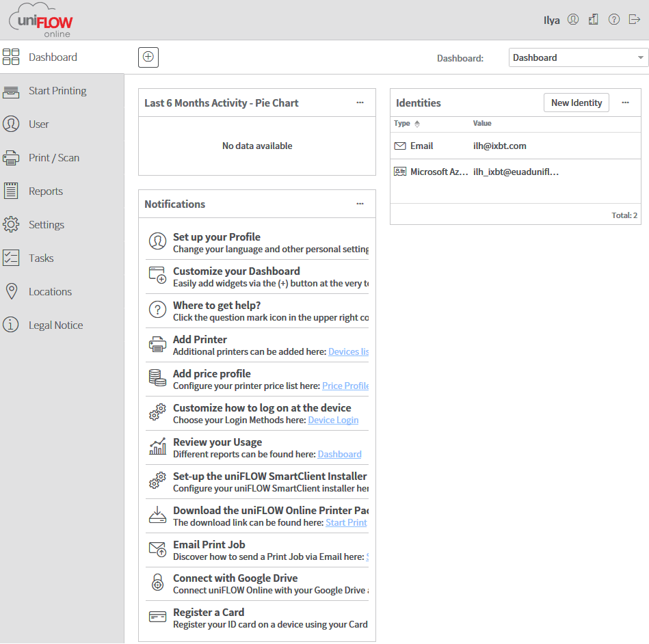
Task: Click the gears icon beside SmartClient Installer
Action: 158,481
